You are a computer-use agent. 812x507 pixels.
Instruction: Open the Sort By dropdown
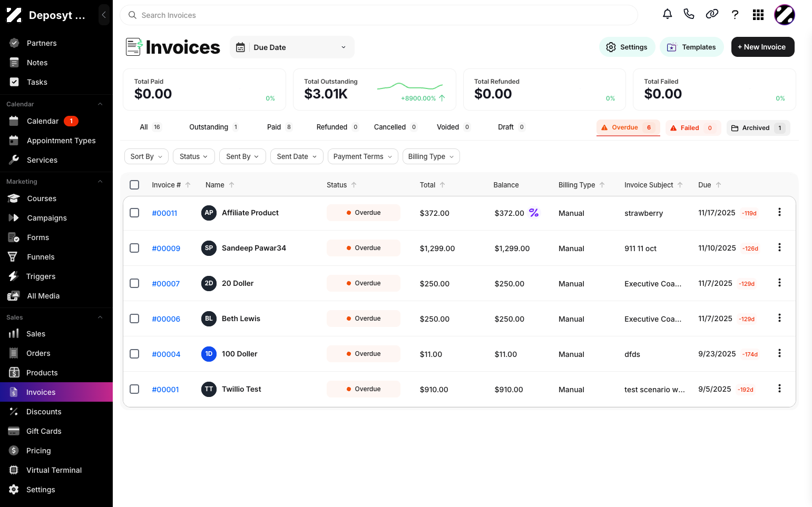[146, 156]
